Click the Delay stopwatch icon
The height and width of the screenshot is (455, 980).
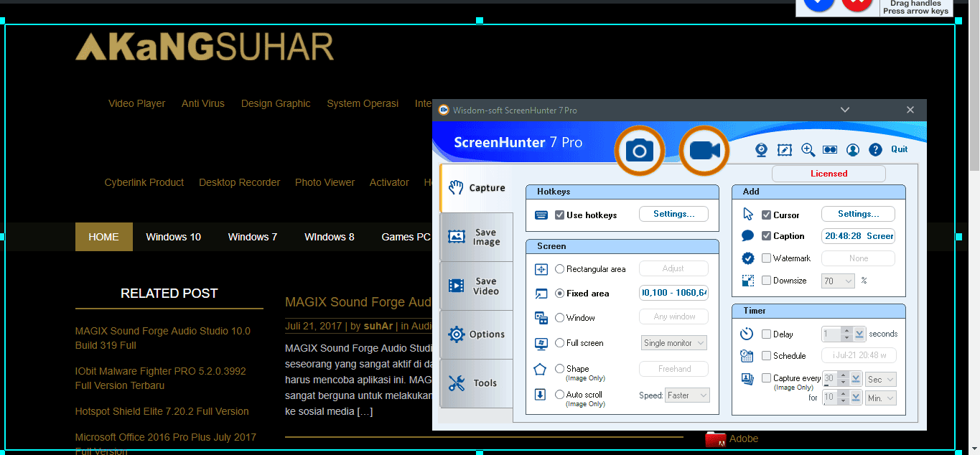coord(747,334)
